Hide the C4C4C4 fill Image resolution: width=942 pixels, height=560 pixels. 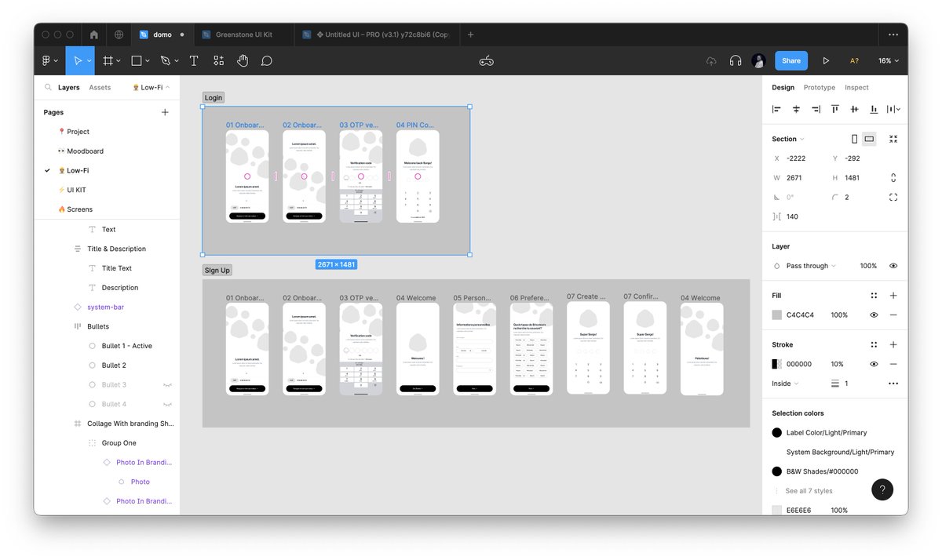click(874, 315)
